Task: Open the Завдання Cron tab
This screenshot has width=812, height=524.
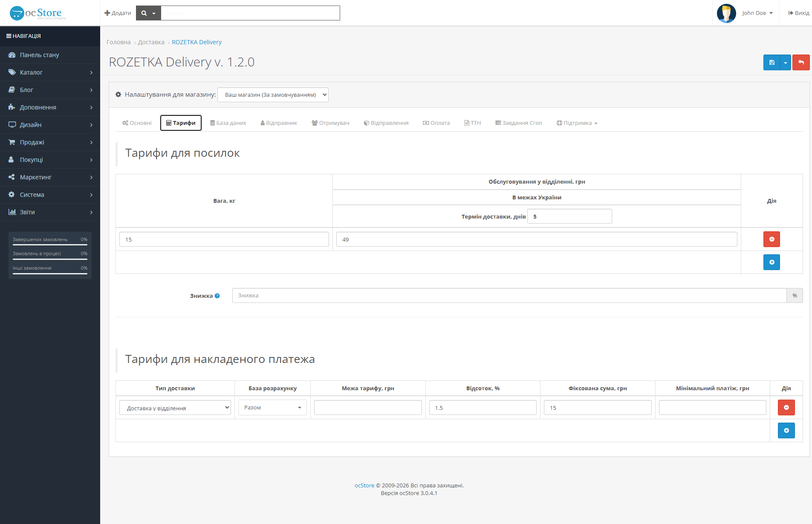Action: coord(518,123)
